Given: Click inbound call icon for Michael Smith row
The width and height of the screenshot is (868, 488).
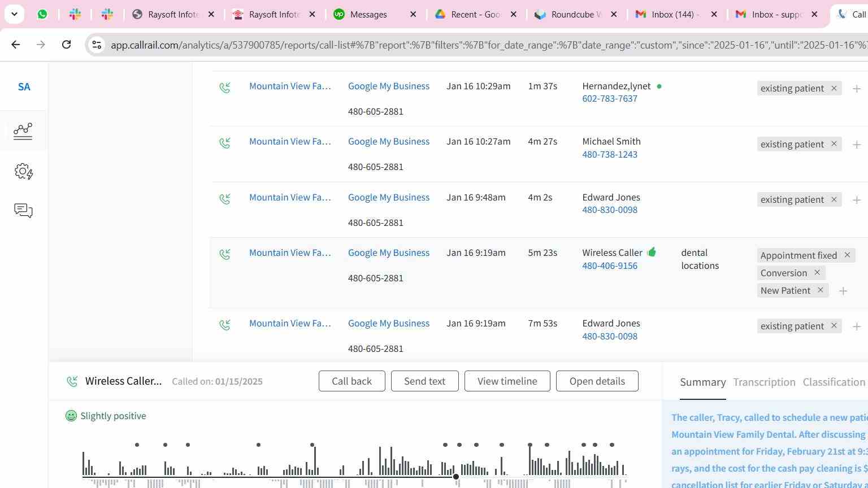Looking at the screenshot, I should (225, 143).
